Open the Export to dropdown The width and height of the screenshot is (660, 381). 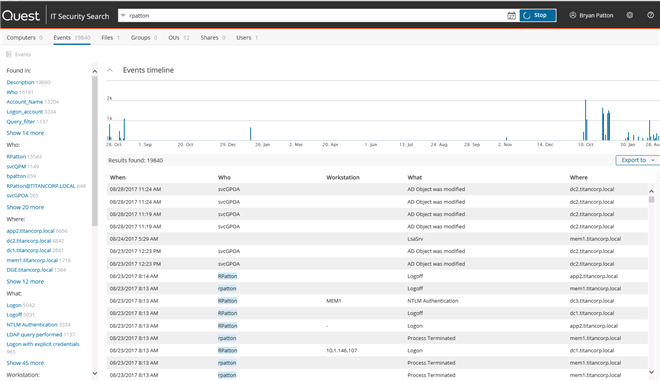[x=637, y=160]
